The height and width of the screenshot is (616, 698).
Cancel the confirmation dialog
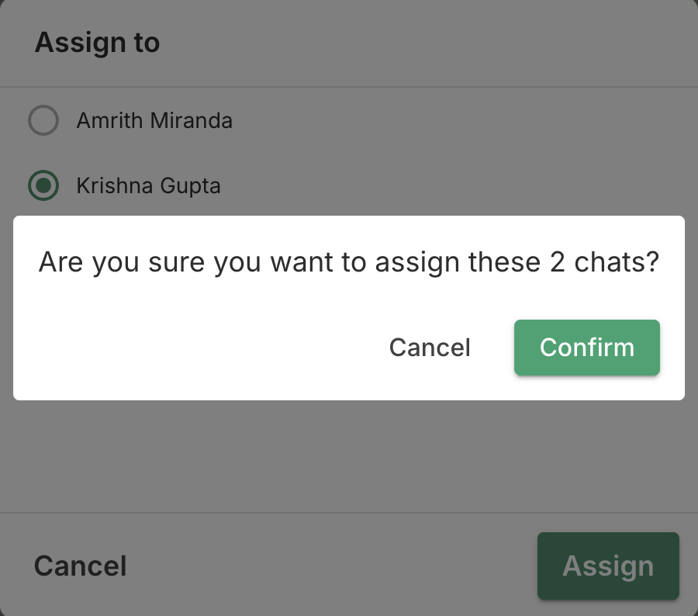(430, 348)
